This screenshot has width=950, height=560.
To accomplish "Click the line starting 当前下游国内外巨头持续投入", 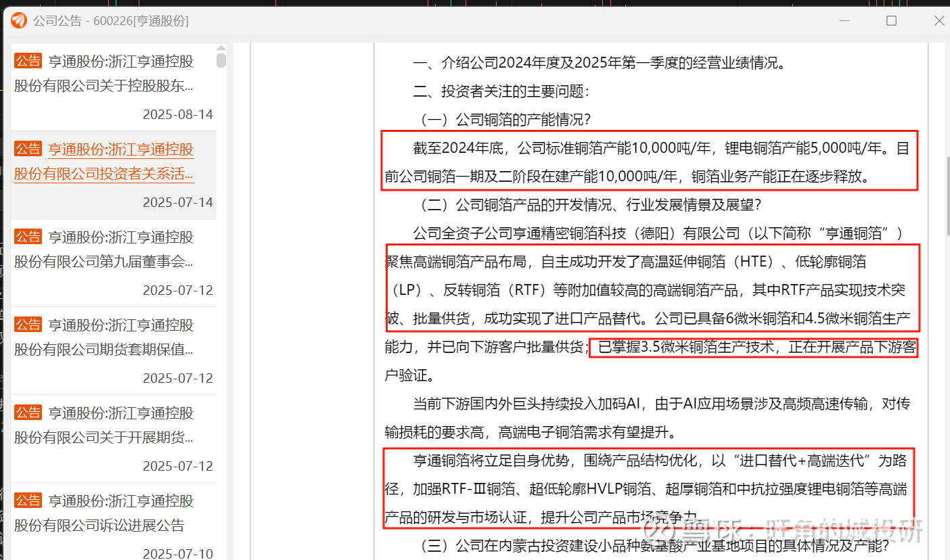I will pos(661,404).
